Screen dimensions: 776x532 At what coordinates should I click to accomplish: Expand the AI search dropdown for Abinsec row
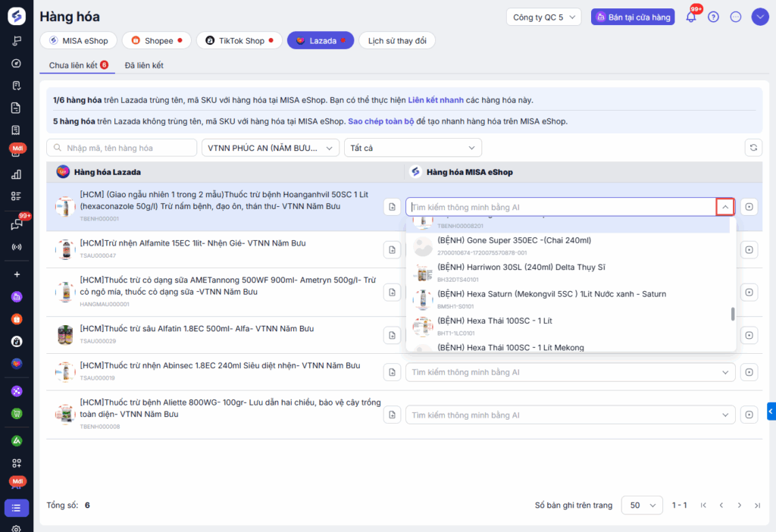pos(725,372)
